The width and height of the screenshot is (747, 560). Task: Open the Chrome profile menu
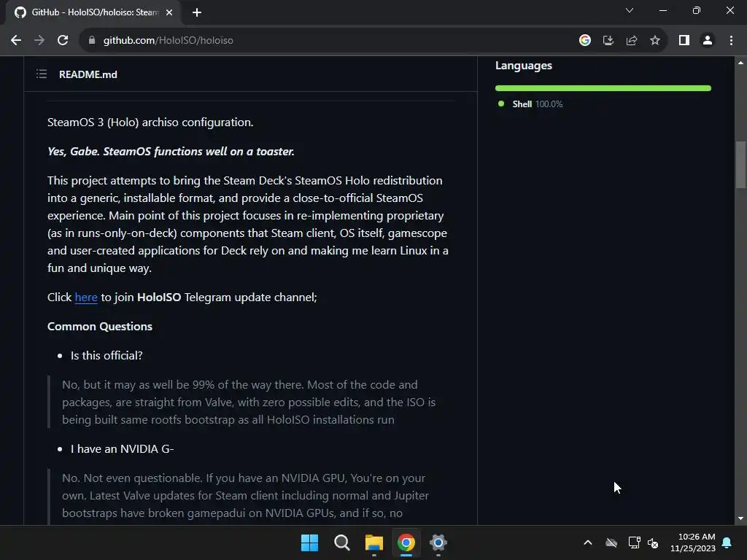(708, 41)
